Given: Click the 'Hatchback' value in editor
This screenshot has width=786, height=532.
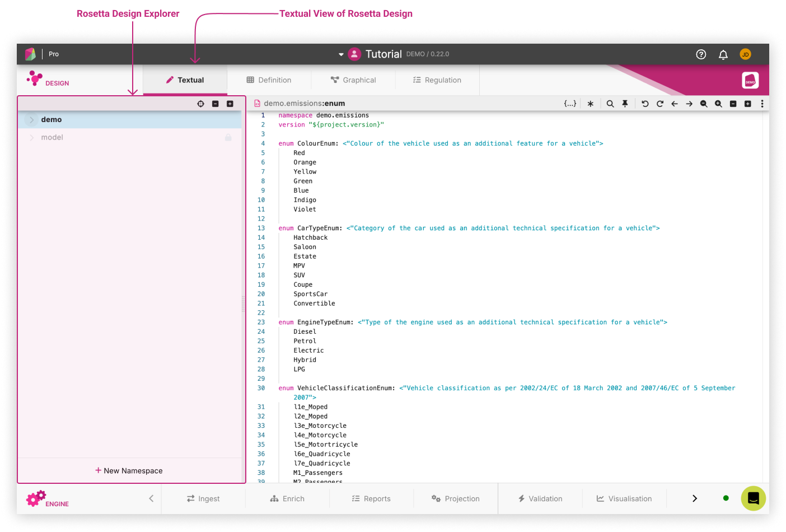Looking at the screenshot, I should 311,238.
